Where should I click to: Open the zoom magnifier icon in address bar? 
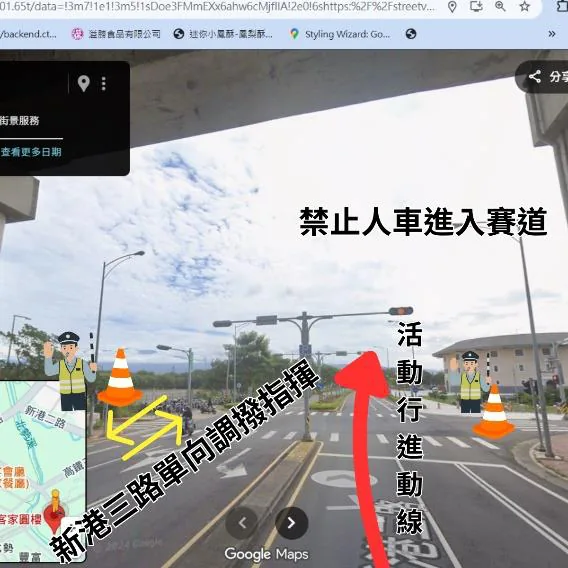pos(500,6)
